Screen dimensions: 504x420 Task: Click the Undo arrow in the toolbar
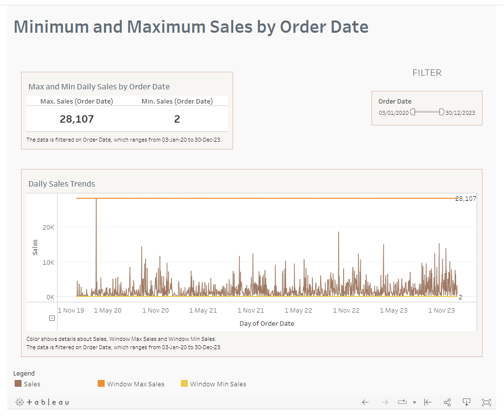pyautogui.click(x=365, y=402)
